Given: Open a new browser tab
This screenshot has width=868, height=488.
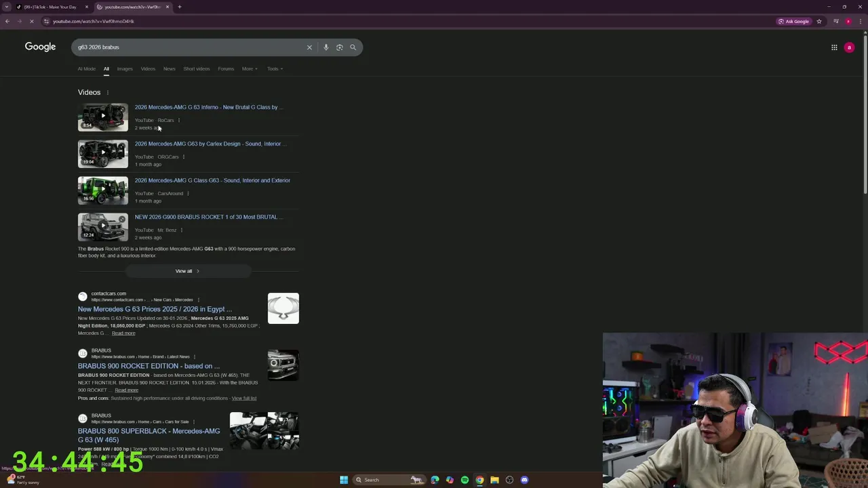Looking at the screenshot, I should coord(180,7).
